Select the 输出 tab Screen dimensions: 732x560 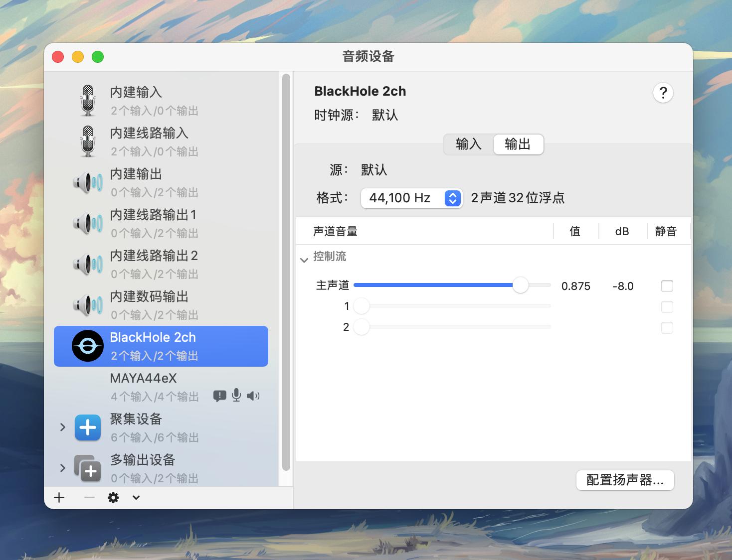518,144
